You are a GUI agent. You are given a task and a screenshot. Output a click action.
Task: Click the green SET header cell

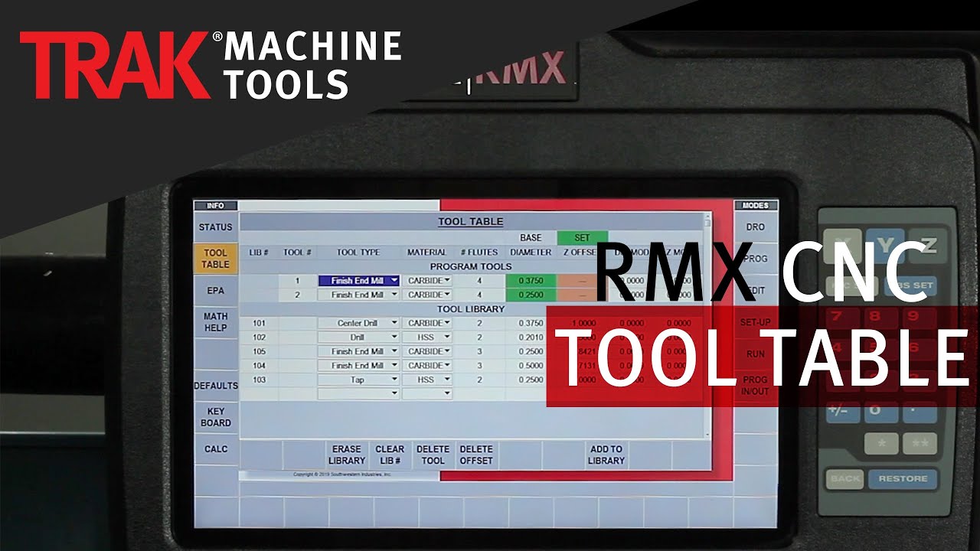pos(582,238)
